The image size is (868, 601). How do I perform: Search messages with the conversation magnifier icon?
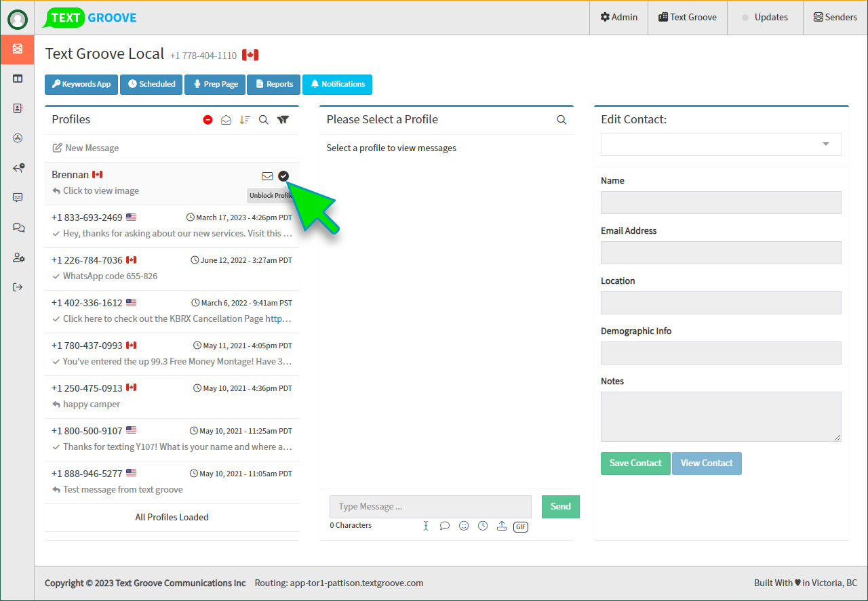pyautogui.click(x=561, y=120)
